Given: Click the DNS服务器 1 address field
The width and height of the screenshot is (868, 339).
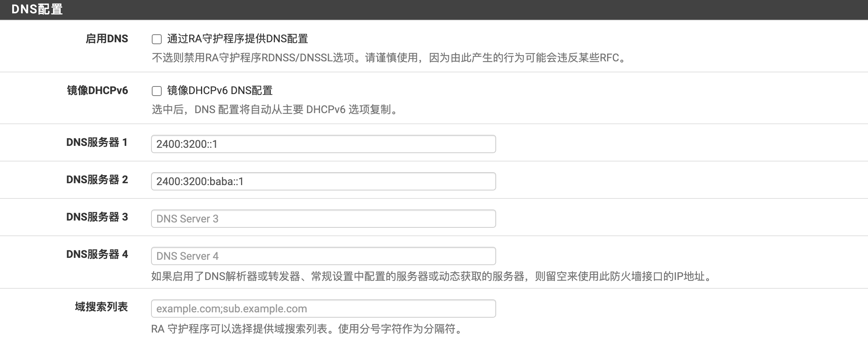Looking at the screenshot, I should pyautogui.click(x=323, y=144).
